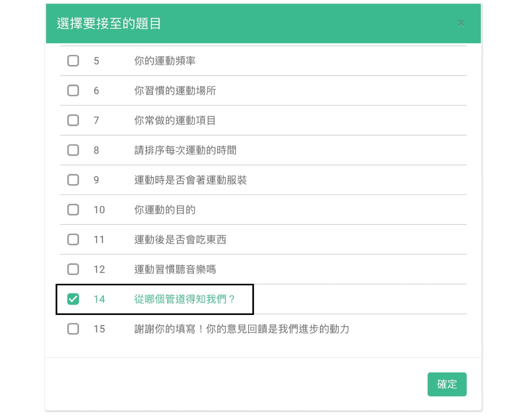532x416 pixels.
Task: Uncheck the selected question 14 checkbox
Action: coord(73,299)
